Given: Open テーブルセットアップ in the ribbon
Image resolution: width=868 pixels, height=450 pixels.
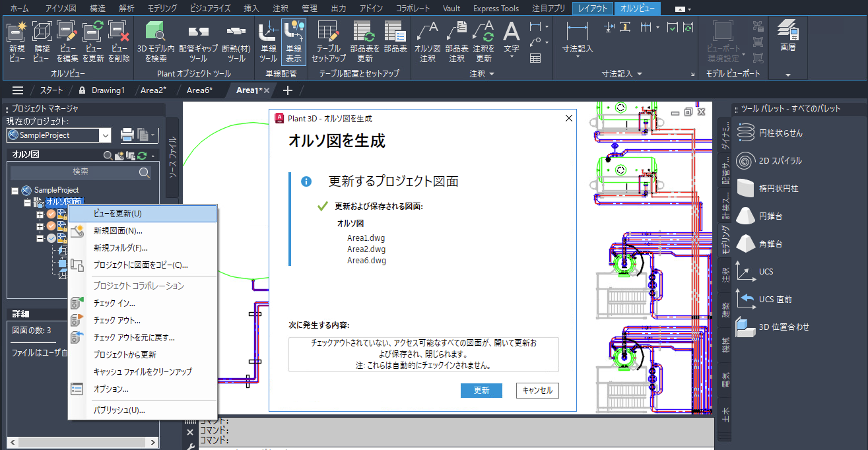Looking at the screenshot, I should click(329, 42).
